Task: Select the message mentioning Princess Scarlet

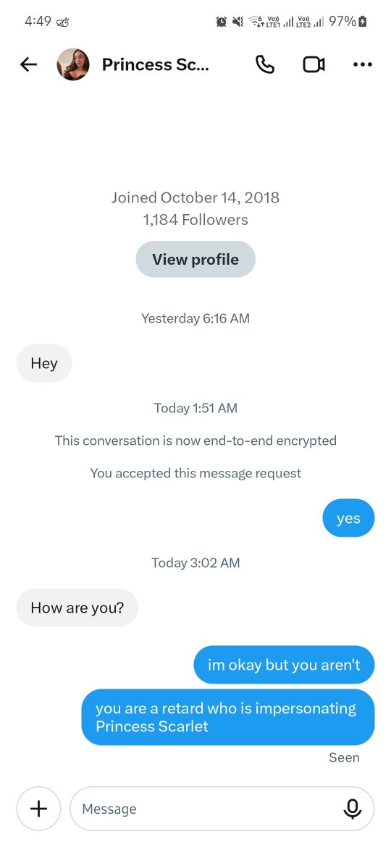Action: (228, 717)
